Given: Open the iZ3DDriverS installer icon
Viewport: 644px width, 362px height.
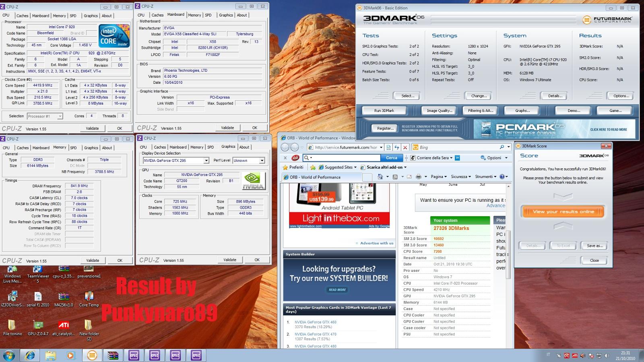Looking at the screenshot, I should pyautogui.click(x=12, y=299).
